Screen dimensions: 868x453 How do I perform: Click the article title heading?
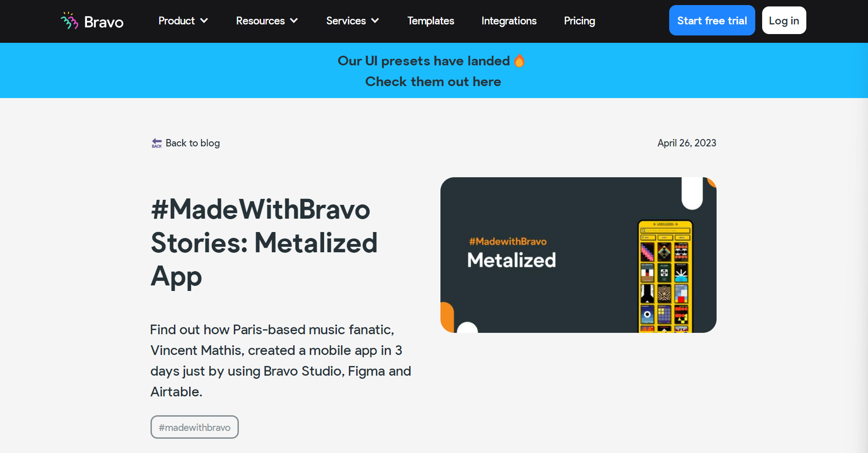point(264,243)
